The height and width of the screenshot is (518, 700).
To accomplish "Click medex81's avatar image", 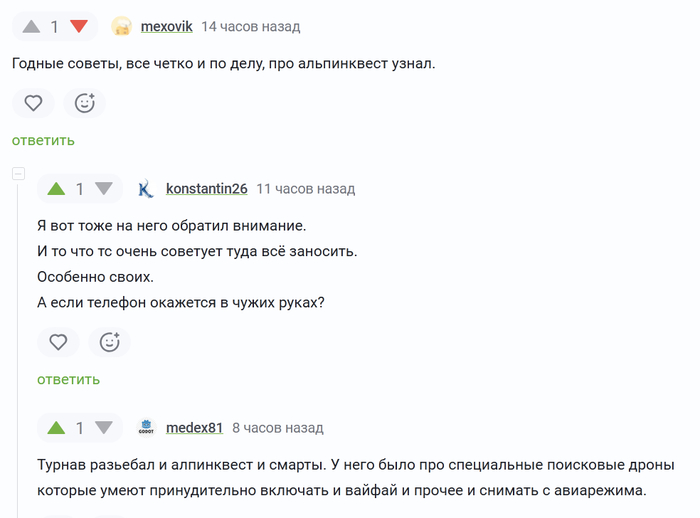I will (x=146, y=427).
